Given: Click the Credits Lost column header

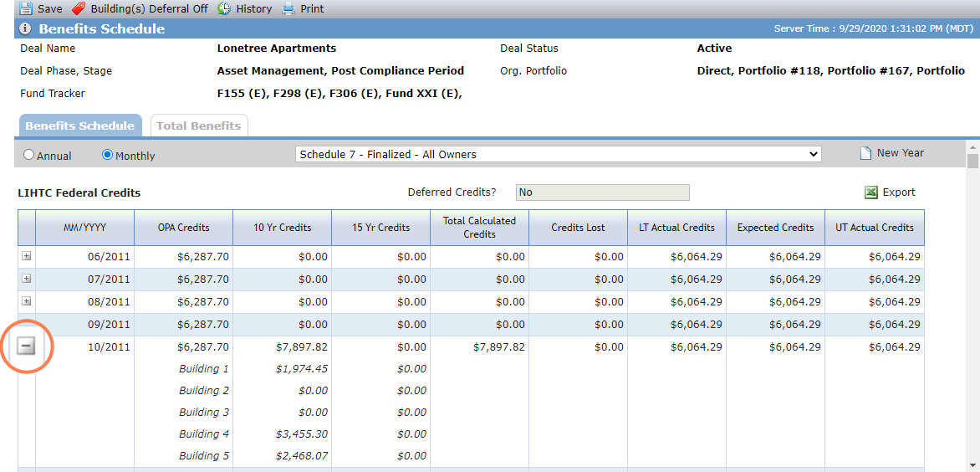Looking at the screenshot, I should [x=578, y=228].
